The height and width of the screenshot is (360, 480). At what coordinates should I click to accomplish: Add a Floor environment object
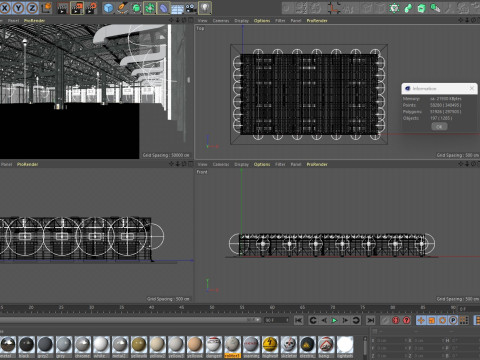[177, 8]
